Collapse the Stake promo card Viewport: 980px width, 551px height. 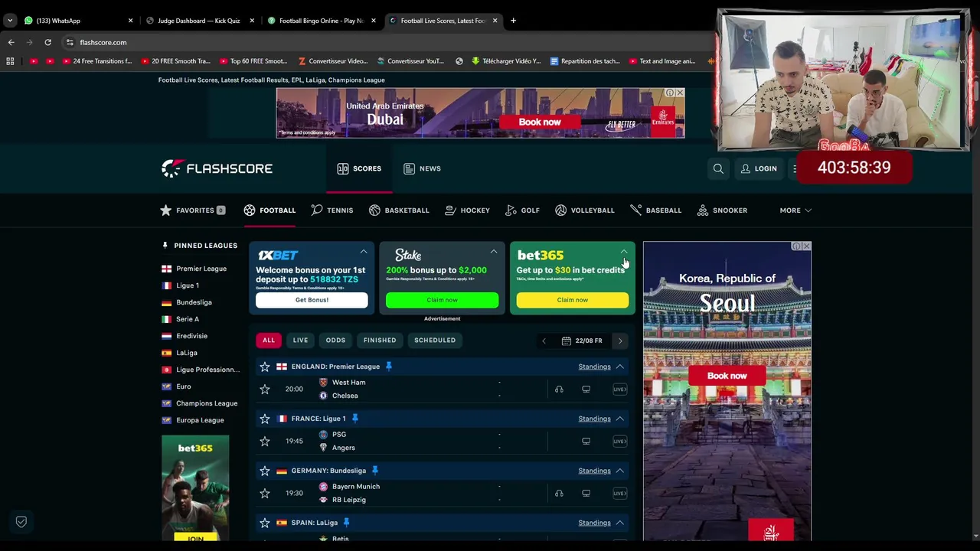pos(494,252)
